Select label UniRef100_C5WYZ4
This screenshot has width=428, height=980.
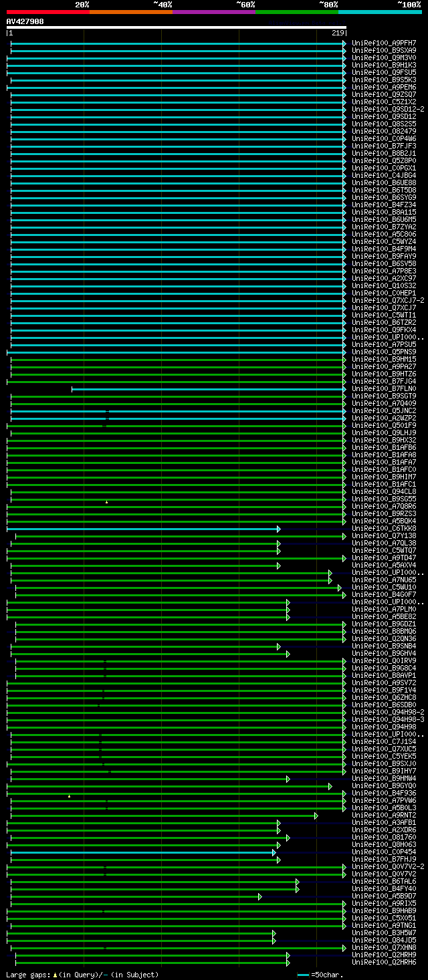(x=384, y=241)
